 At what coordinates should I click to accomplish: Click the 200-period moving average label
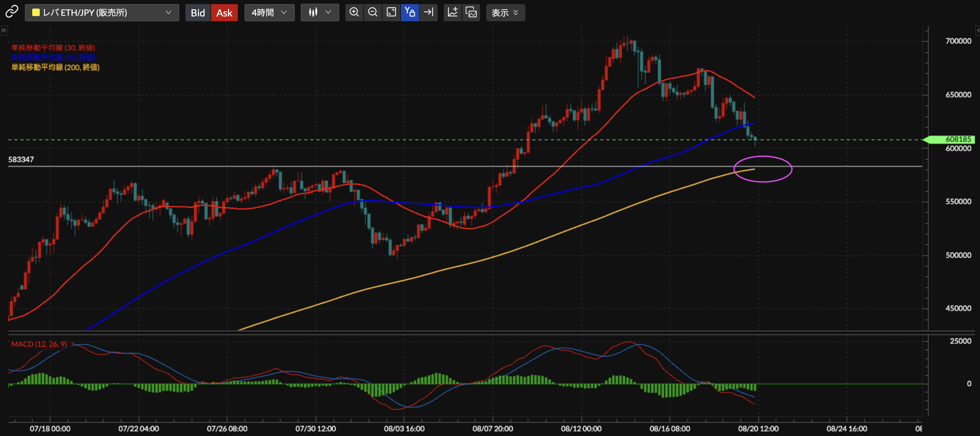click(x=55, y=67)
